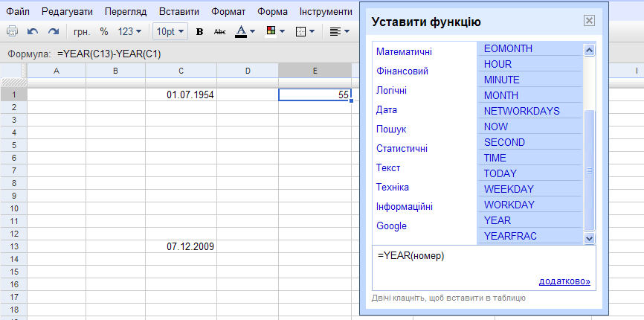Select row 13 header

coord(13,246)
